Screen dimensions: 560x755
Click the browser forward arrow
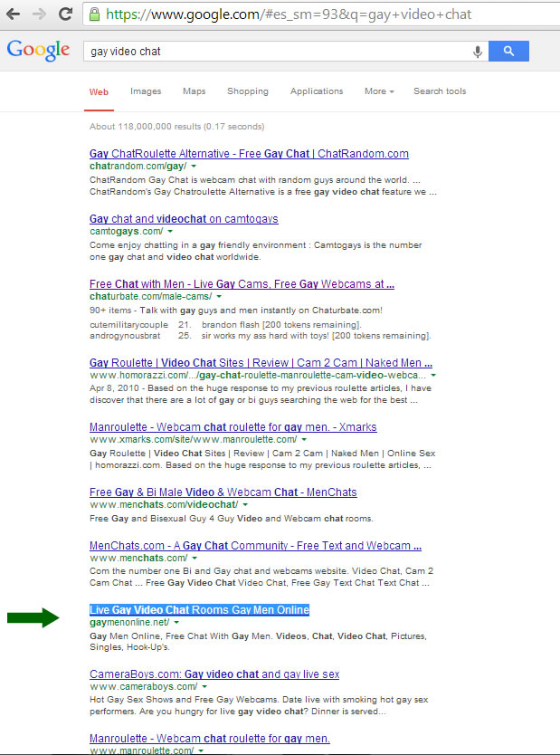point(39,14)
